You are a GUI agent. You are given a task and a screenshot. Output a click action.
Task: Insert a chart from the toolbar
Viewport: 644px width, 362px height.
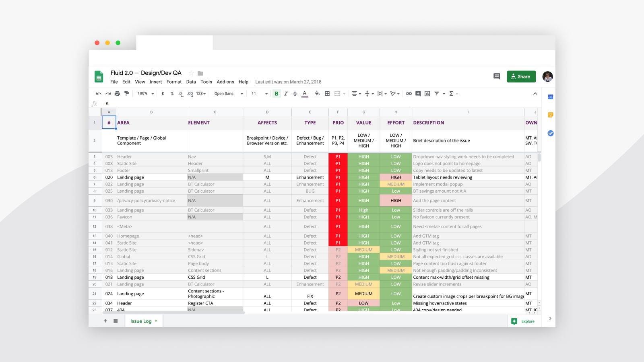tap(427, 94)
